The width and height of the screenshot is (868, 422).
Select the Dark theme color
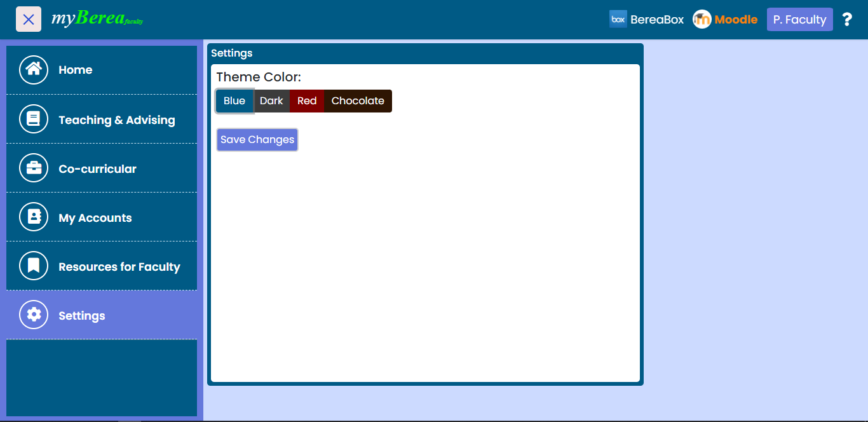click(271, 101)
